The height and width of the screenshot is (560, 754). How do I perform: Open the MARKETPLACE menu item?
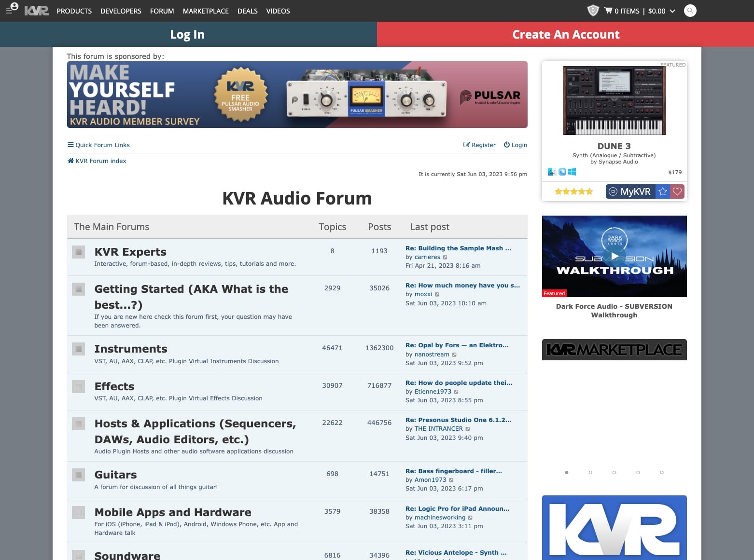point(206,11)
